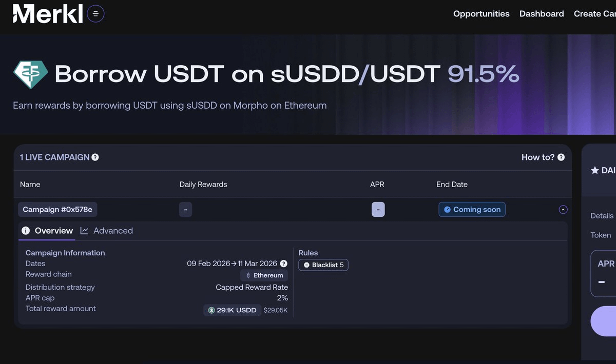
Task: Click the APR dash value for the campaign
Action: click(x=378, y=210)
